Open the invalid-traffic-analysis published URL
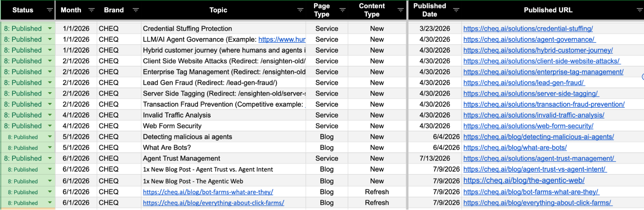This screenshot has height=210, width=644. (x=534, y=115)
